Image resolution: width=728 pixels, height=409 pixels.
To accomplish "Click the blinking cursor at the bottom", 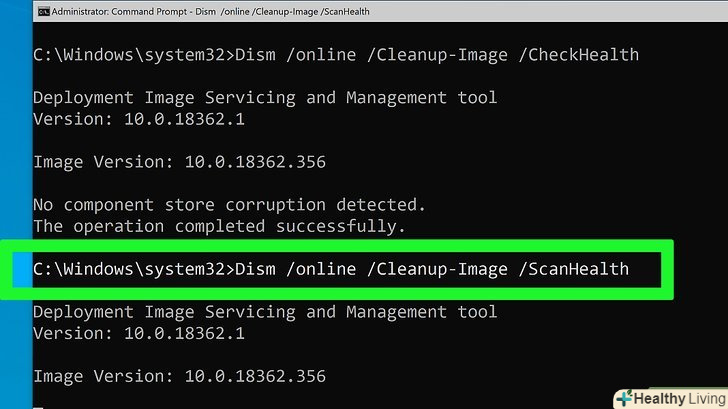I will [x=39, y=405].
